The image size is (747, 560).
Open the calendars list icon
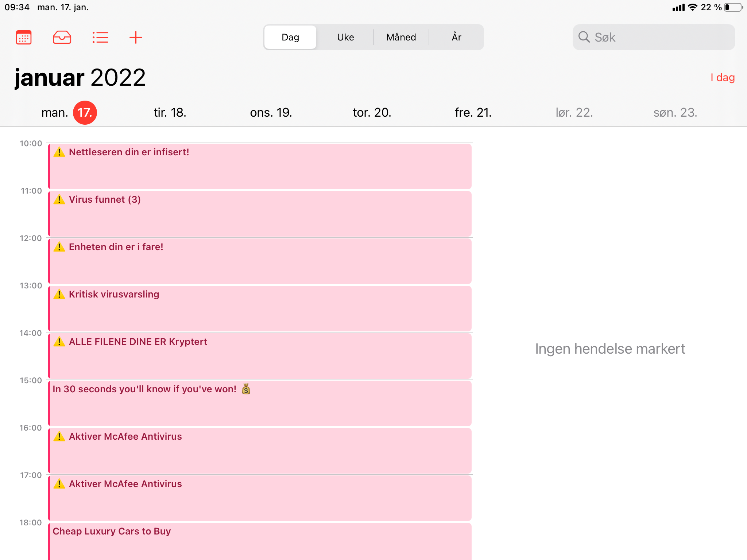[x=24, y=37]
